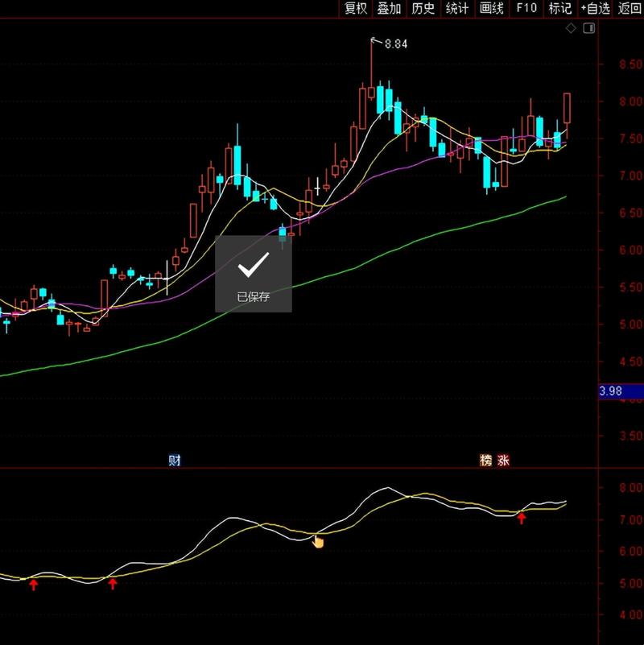Screen dimensions: 644x645
Task: Click the 返回 back button
Action: 630,8
